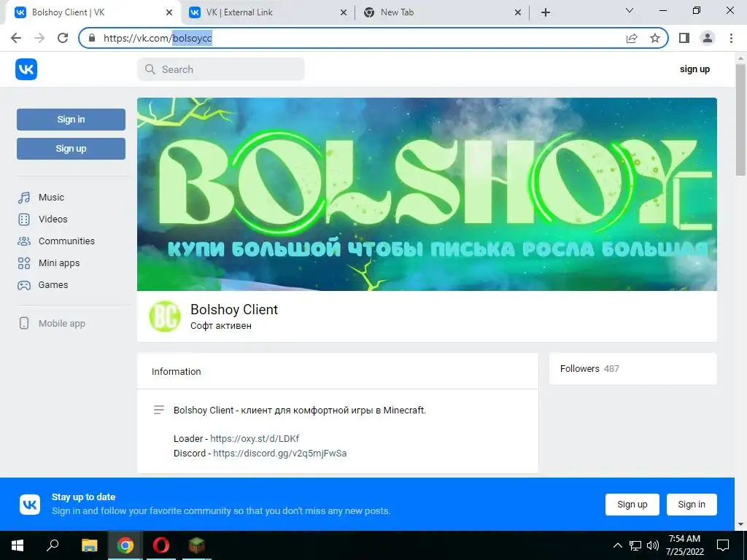Click the taskbar clock and date

point(684,545)
